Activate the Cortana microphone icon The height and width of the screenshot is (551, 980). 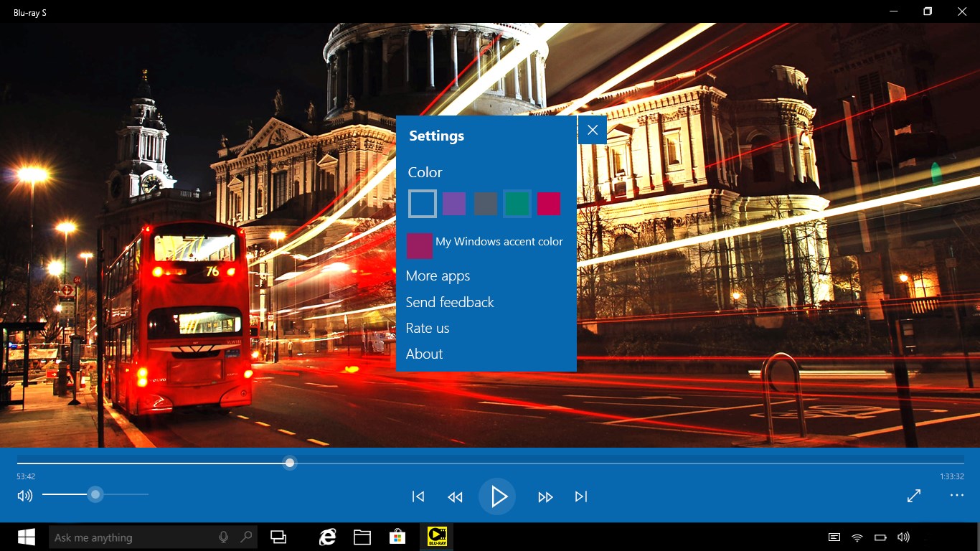pyautogui.click(x=224, y=537)
